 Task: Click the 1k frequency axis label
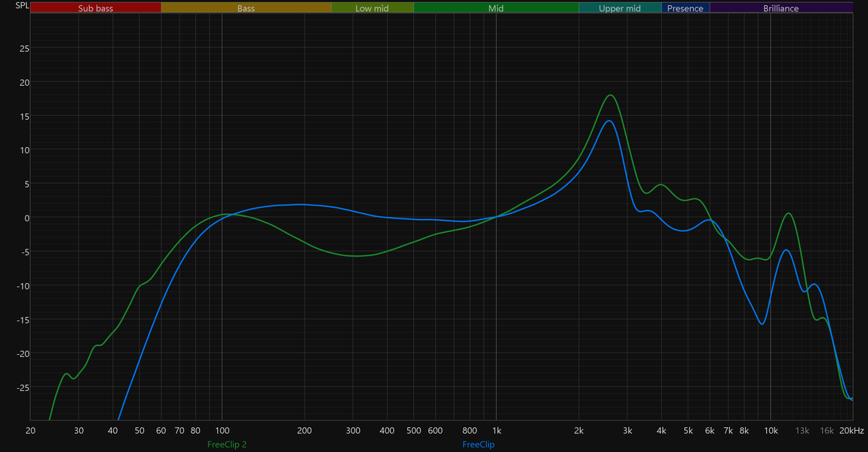tap(496, 430)
